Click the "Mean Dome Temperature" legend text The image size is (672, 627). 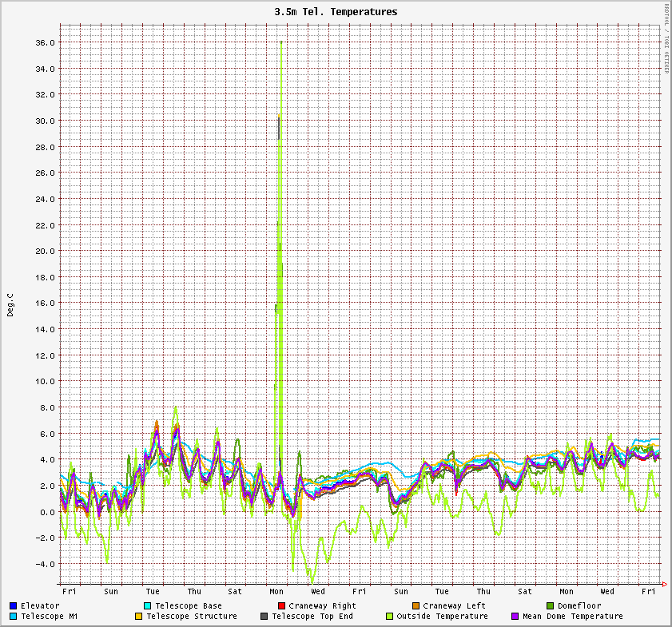point(572,617)
